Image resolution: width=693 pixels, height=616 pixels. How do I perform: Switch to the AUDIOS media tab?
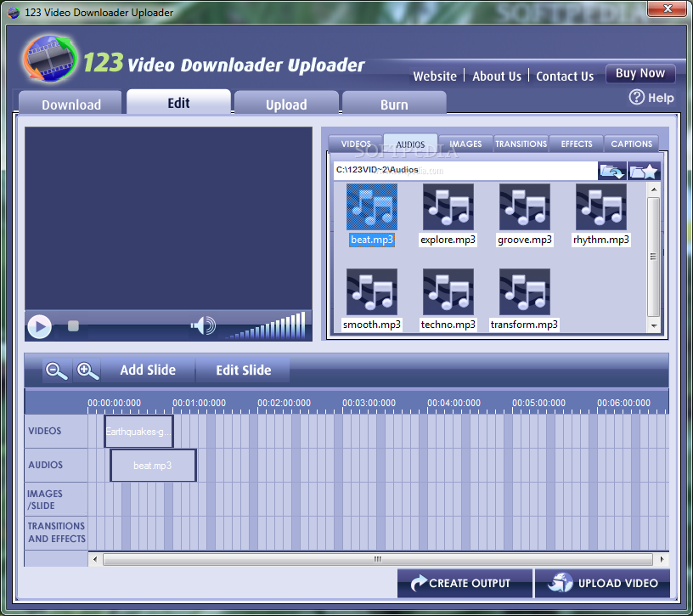pyautogui.click(x=410, y=144)
